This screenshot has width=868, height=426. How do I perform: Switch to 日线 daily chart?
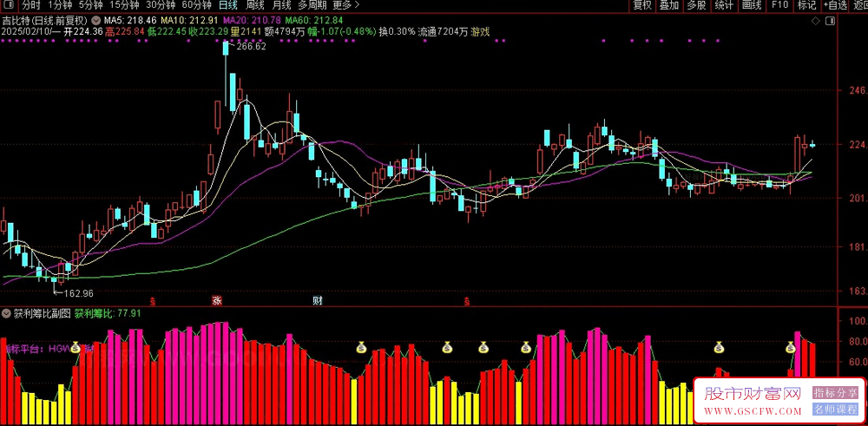coord(227,5)
